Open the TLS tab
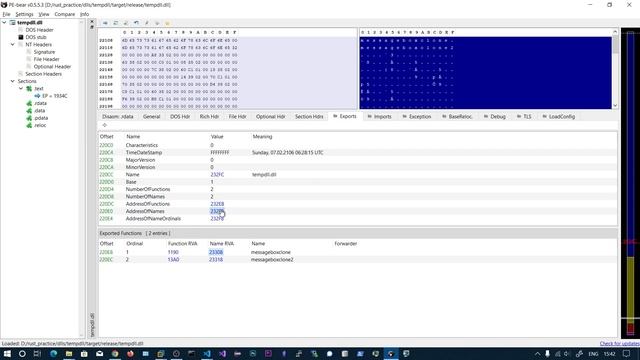The image size is (640, 360). pos(524,116)
